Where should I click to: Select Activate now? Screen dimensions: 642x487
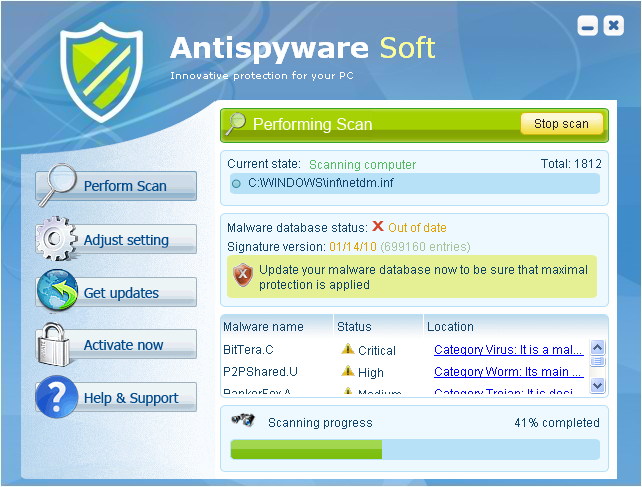[x=116, y=345]
